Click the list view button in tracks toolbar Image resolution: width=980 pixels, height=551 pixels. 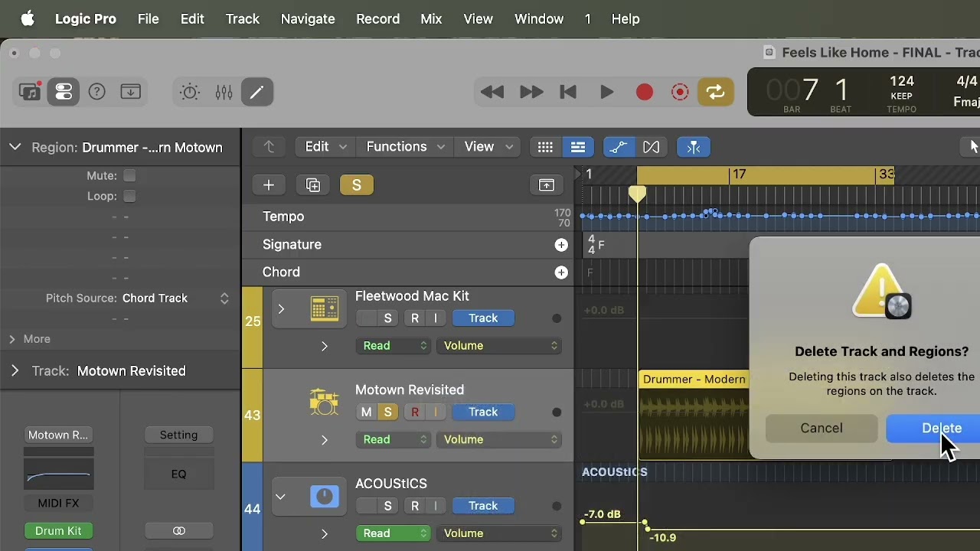tap(578, 147)
